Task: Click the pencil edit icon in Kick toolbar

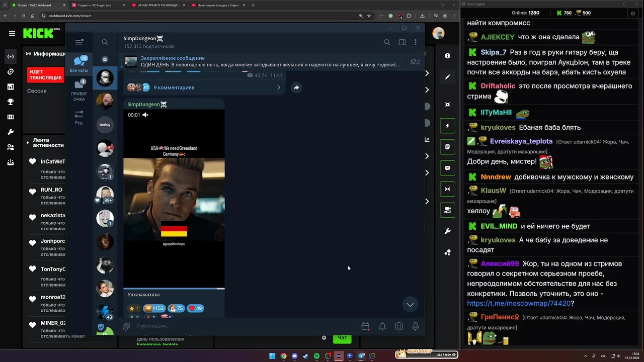Action: pos(447,77)
